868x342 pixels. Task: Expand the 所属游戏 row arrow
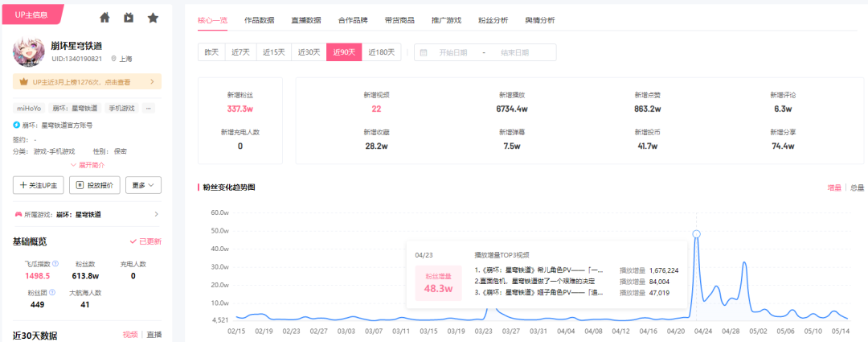pos(156,214)
